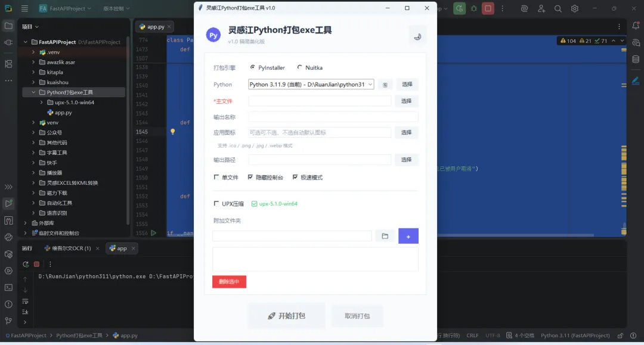Click the green run gutter arrow at line 1556
Image resolution: width=644 pixels, height=345 pixels.
pos(153,233)
